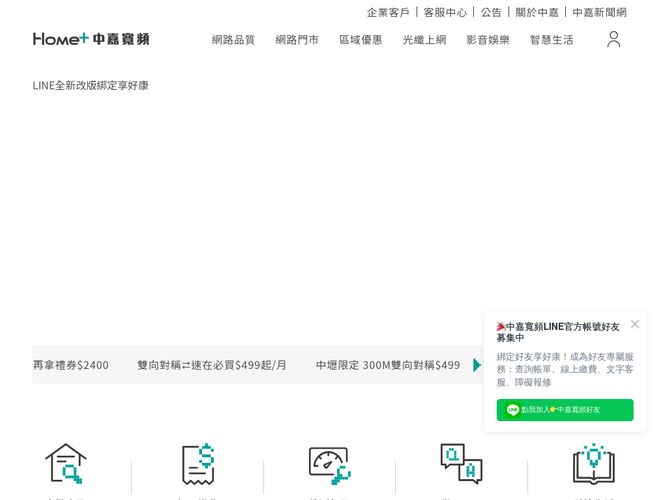Open 區域優惠 menu
Viewport: 668px width, 500px height.
click(360, 40)
